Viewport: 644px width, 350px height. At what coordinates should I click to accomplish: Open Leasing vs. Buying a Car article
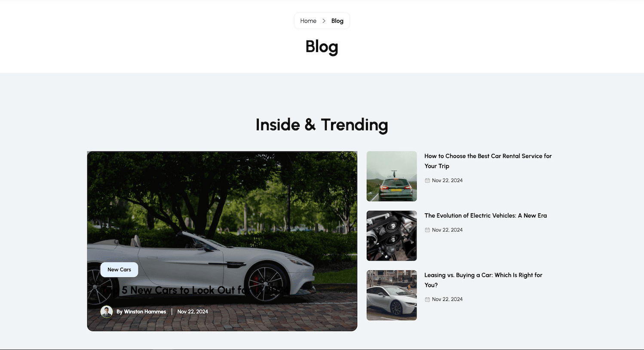[483, 280]
